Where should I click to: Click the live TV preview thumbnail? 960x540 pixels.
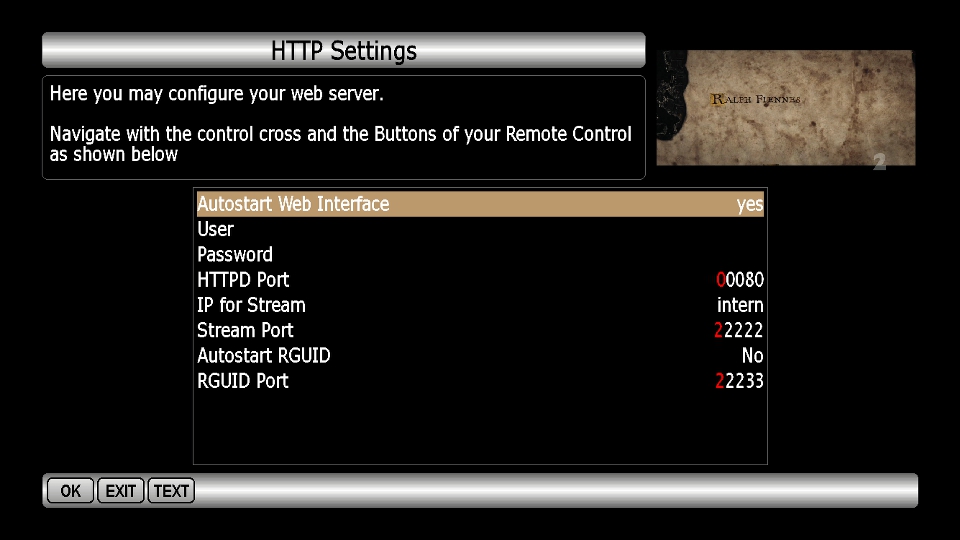point(785,108)
